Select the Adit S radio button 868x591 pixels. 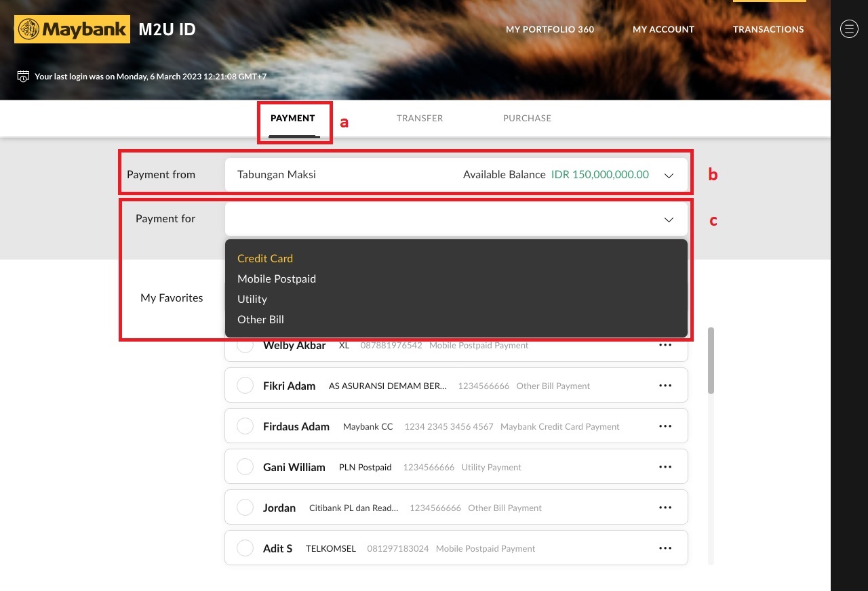click(245, 548)
